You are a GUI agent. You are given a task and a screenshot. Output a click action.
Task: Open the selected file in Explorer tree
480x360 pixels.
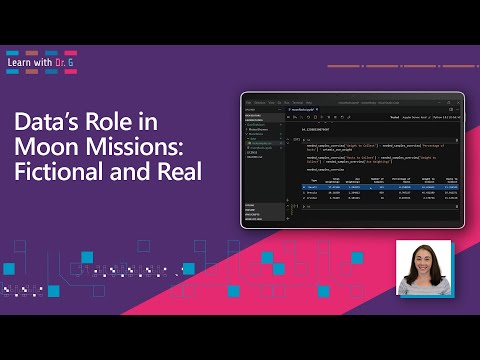261,143
